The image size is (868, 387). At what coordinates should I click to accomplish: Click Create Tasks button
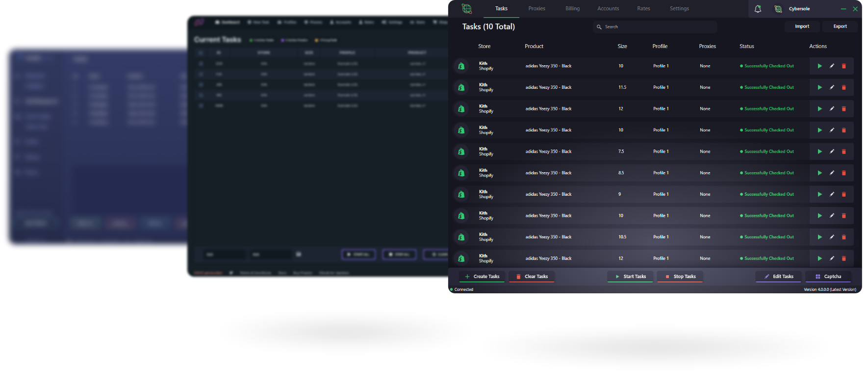[x=482, y=277]
